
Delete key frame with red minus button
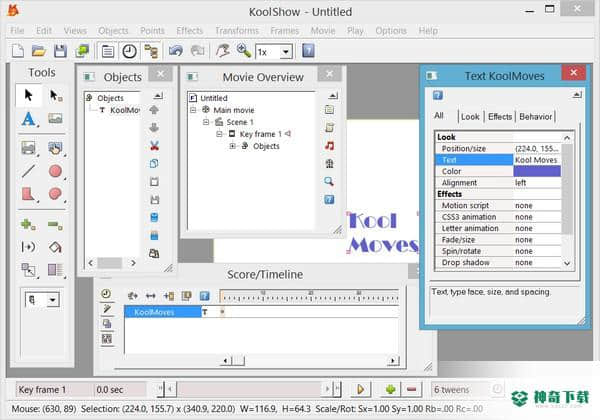coord(412,389)
